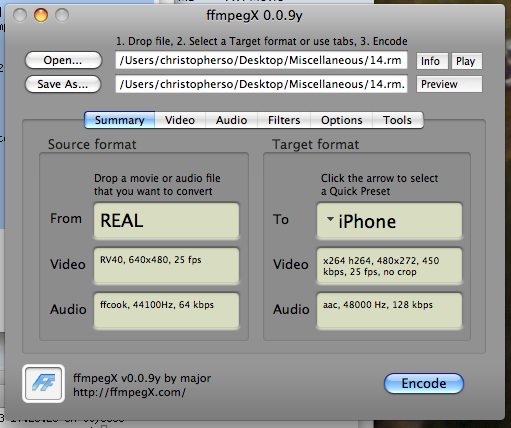The height and width of the screenshot is (428, 511).
Task: Click the http://ffmpegX.com/ link text
Action: click(x=129, y=392)
